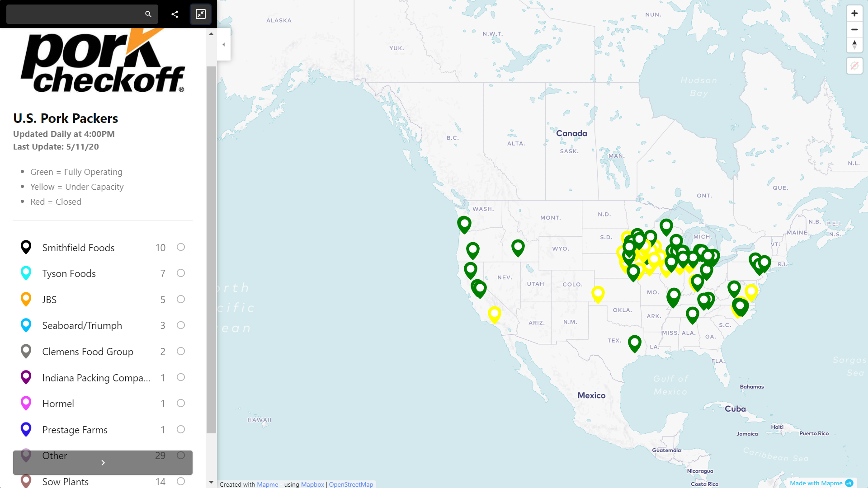Click the sidebar vertical scrollbar thumb
This screenshot has width=868, height=488.
211,250
